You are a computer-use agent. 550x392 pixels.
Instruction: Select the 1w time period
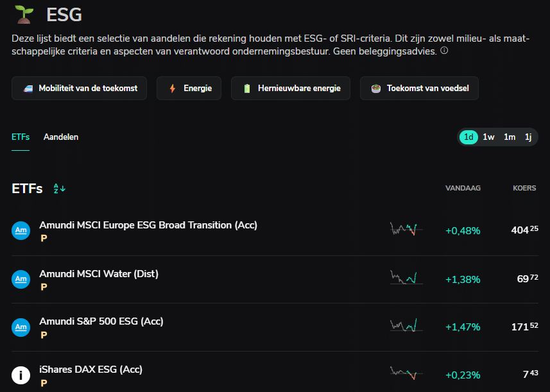pos(488,137)
